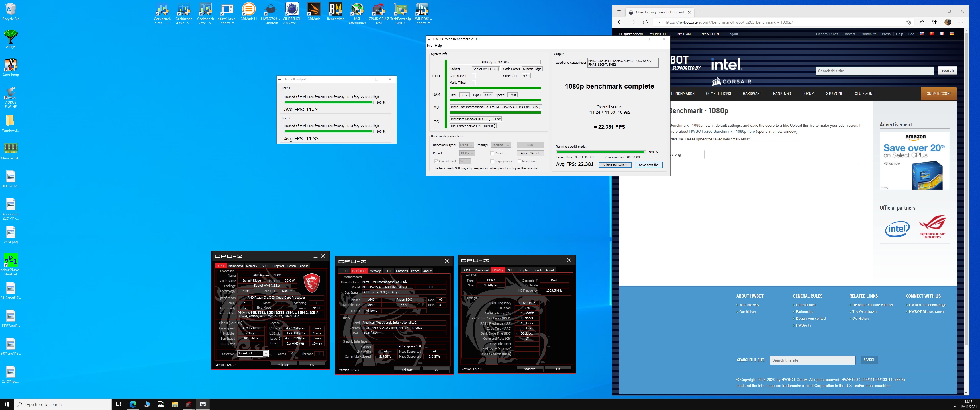Reload the hwbot.org page in Edge
The width and height of the screenshot is (980, 410).
tap(645, 22)
